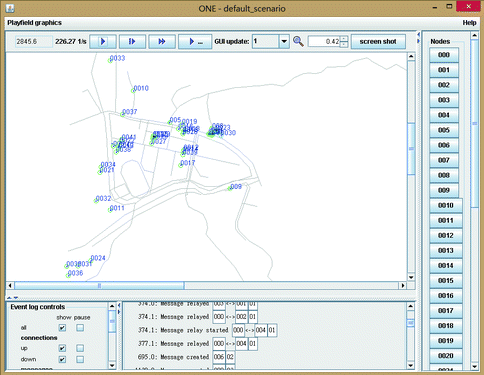Click map horizontal scroll-left arrow

point(10,285)
